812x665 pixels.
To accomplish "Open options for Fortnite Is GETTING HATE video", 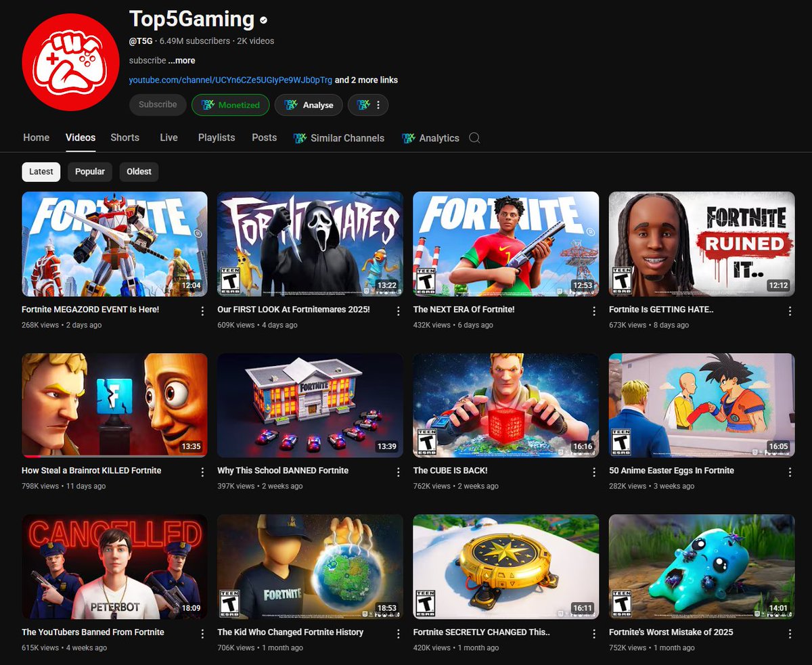I will (790, 311).
